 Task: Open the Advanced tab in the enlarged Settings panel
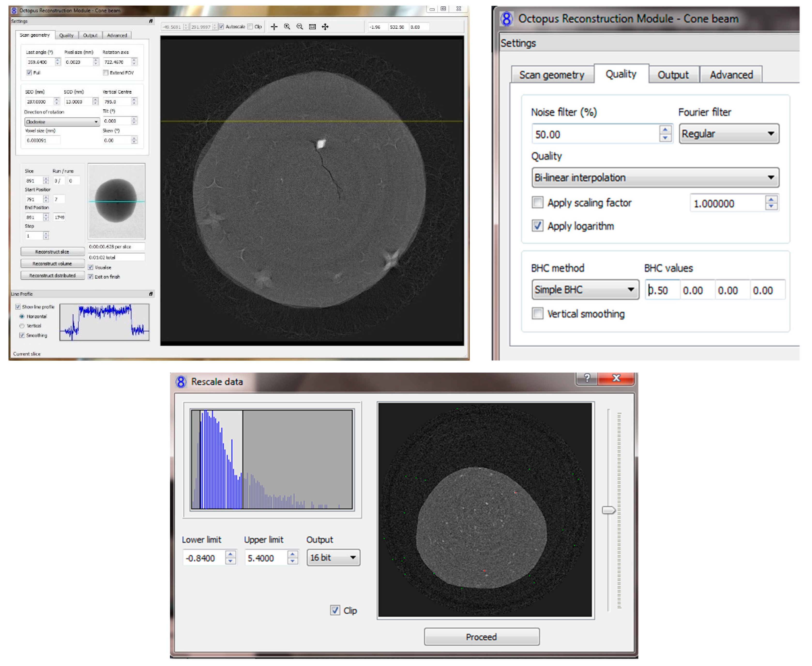[731, 75]
